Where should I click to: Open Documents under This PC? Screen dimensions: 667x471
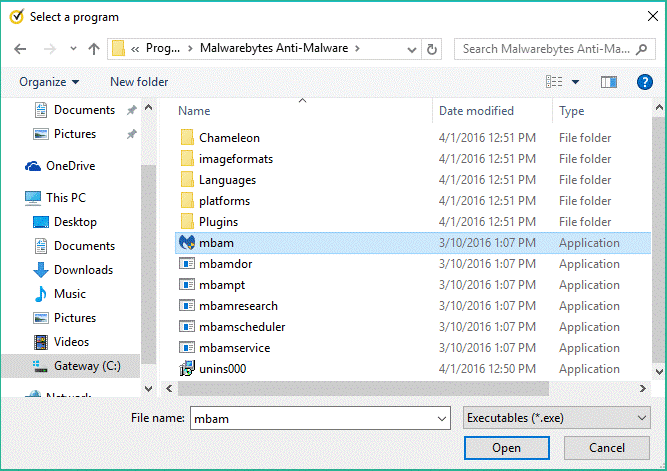(74, 246)
